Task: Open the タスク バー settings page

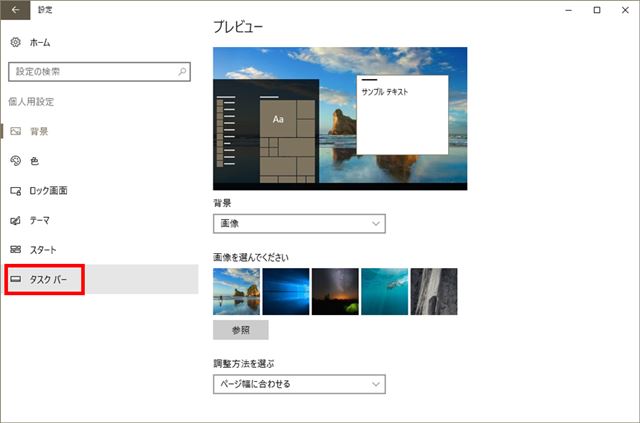Action: 101,279
